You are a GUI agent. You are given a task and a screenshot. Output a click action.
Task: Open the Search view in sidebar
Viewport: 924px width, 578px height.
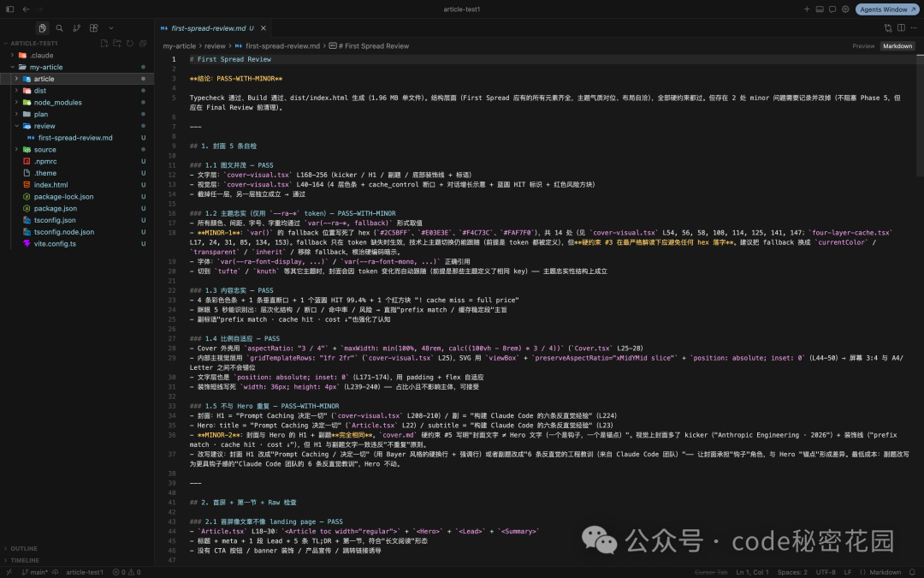click(60, 27)
